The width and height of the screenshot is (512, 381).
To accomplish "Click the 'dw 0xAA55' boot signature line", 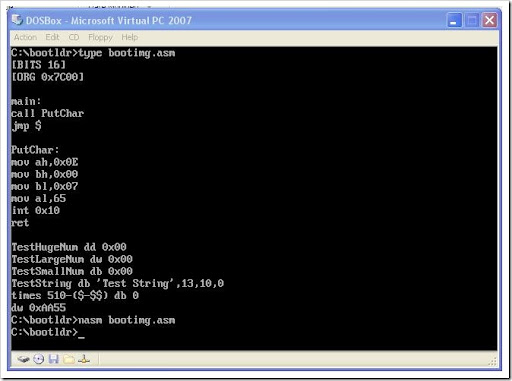I will click(x=38, y=308).
